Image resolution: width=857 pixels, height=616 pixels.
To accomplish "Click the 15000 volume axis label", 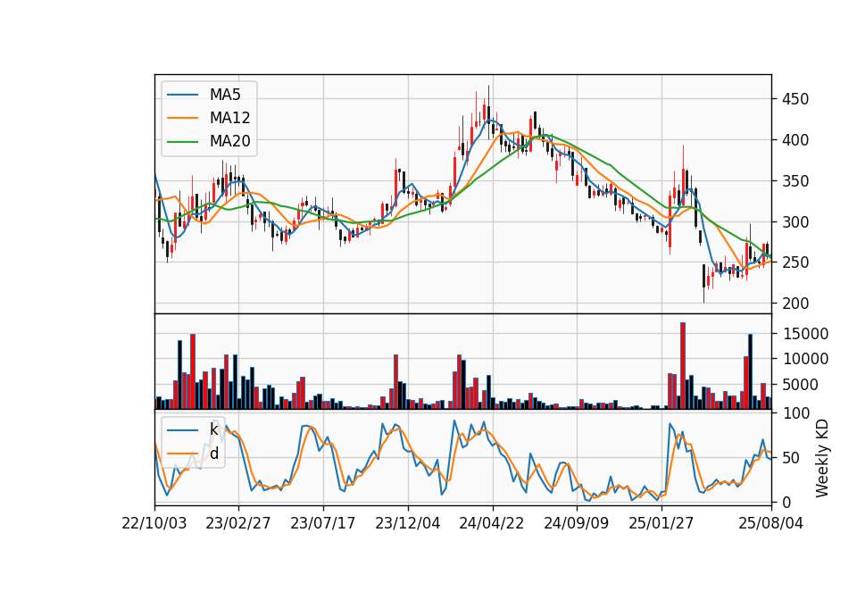I will [805, 334].
